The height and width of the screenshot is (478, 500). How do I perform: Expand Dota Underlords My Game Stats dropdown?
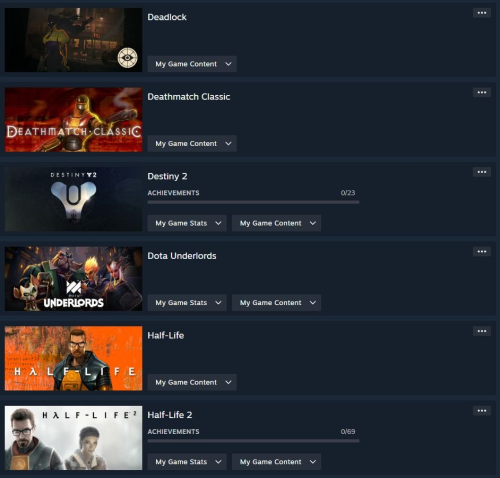187,303
